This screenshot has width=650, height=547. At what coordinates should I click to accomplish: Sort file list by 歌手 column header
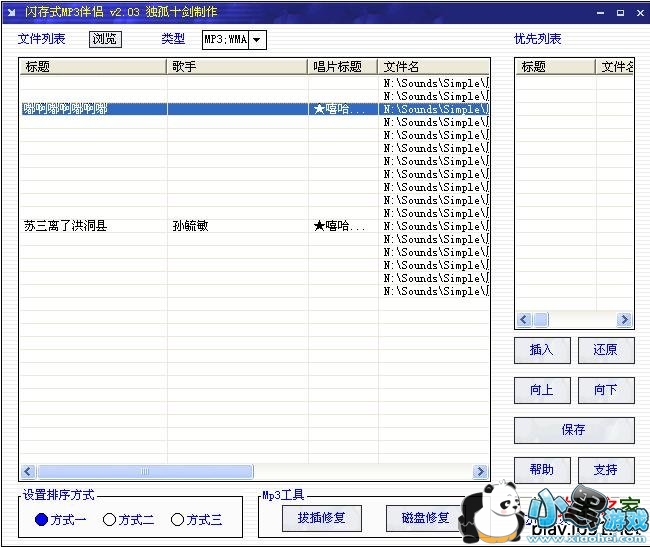237,66
